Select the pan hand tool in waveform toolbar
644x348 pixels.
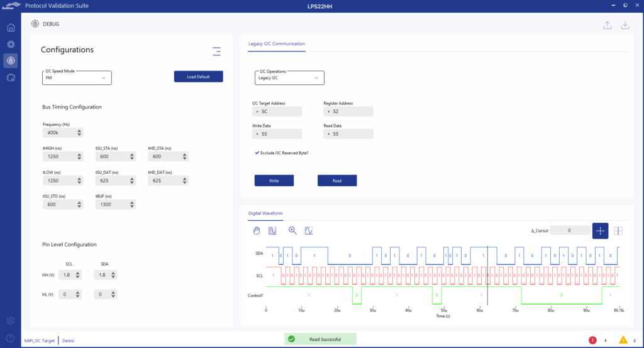(257, 230)
